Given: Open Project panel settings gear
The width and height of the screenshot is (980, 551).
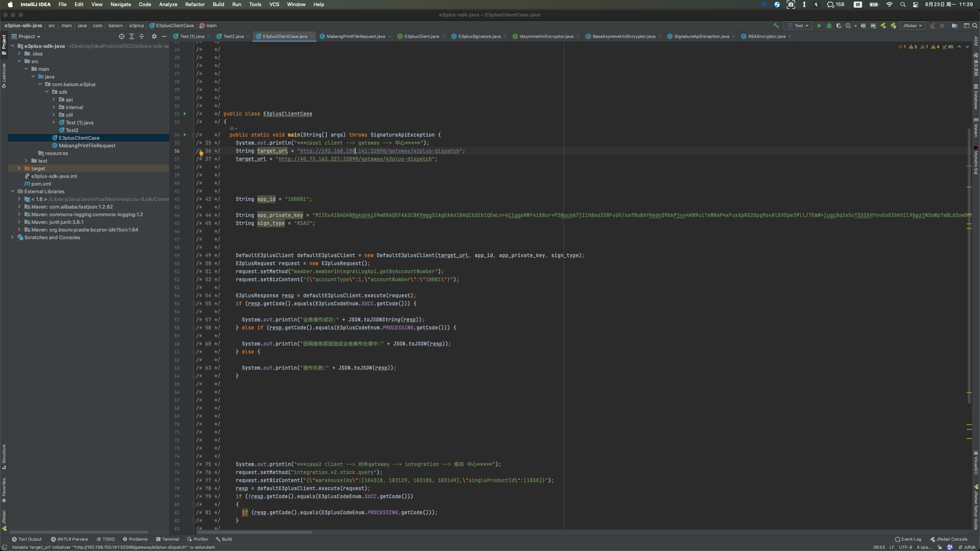Looking at the screenshot, I should [154, 36].
